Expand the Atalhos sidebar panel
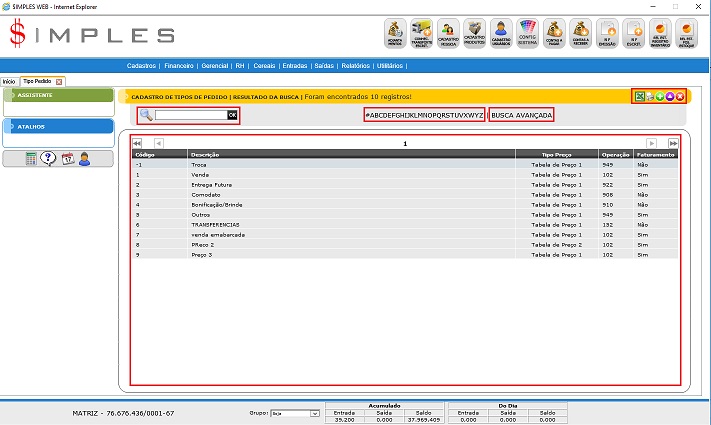 pyautogui.click(x=57, y=127)
